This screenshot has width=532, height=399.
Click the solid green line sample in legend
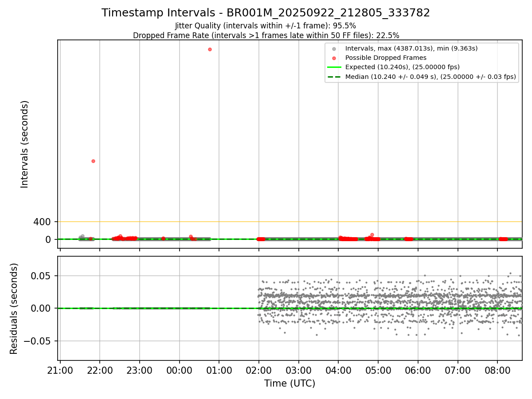coord(334,67)
